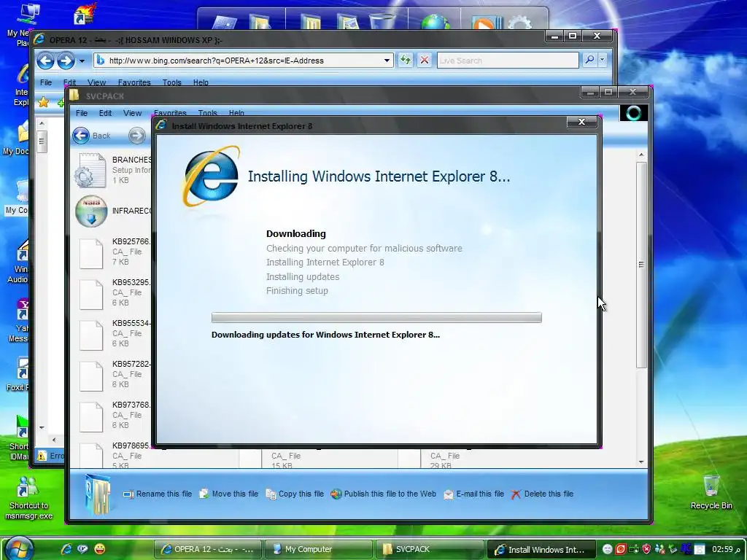Viewport: 747px width, 560px height.
Task: Open File menu in Internet Explorer window
Action: pos(46,82)
